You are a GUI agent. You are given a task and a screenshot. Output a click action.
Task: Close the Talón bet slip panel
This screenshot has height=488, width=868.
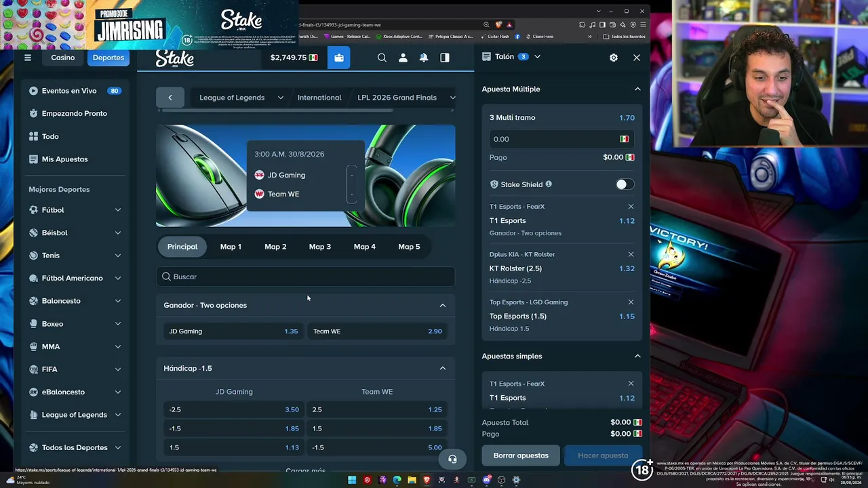pos(637,58)
